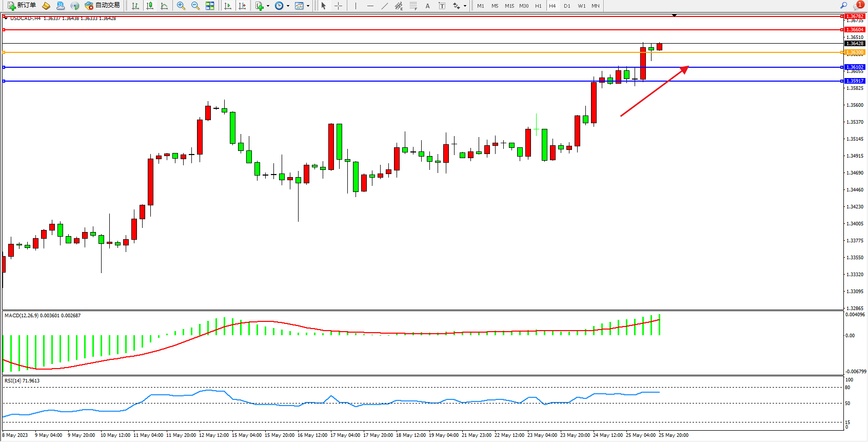
Task: Toggle AutoTrading (自动交易) button
Action: (103, 6)
